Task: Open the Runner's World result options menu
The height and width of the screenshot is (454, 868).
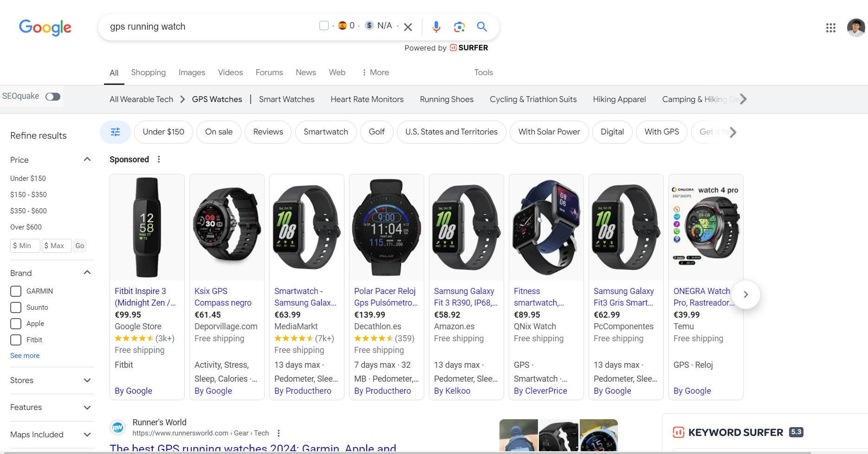Action: tap(279, 433)
